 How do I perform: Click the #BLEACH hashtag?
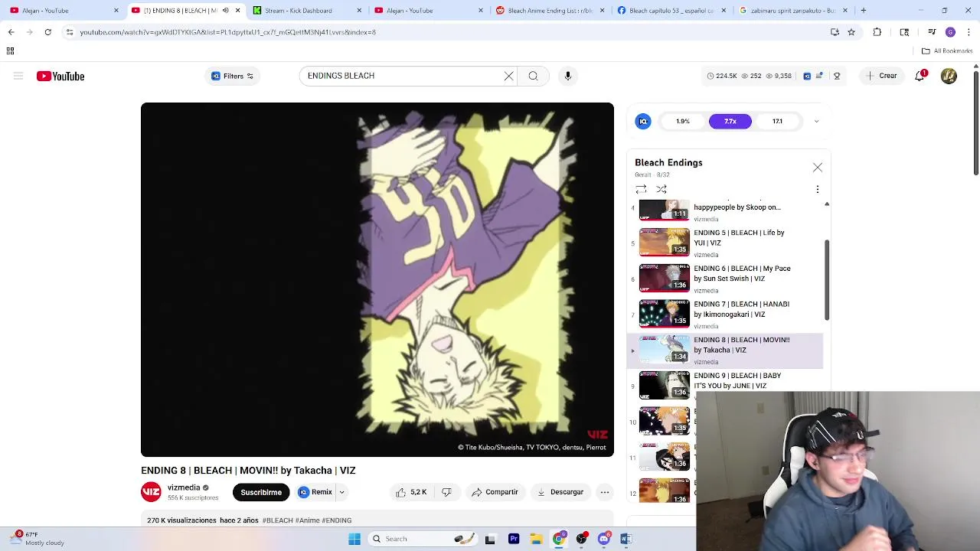(278, 520)
